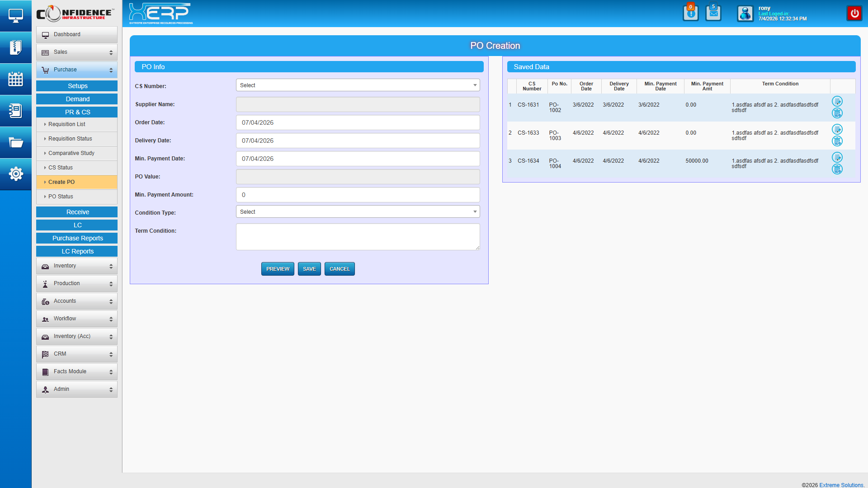Delete the CS-1633 saved entry
The height and width of the screenshot is (488, 868).
pos(837,141)
